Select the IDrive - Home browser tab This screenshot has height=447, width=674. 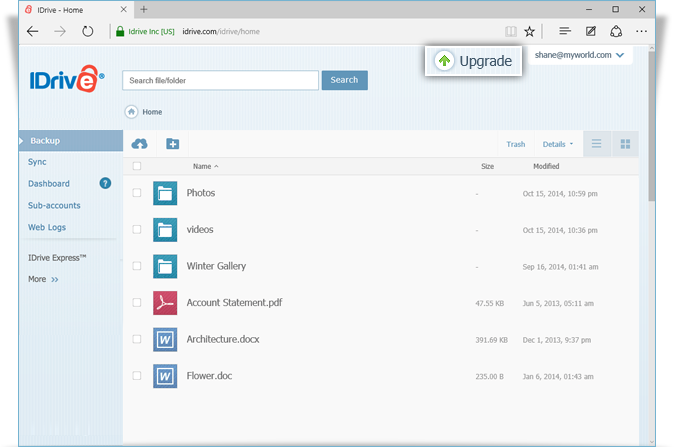(77, 9)
